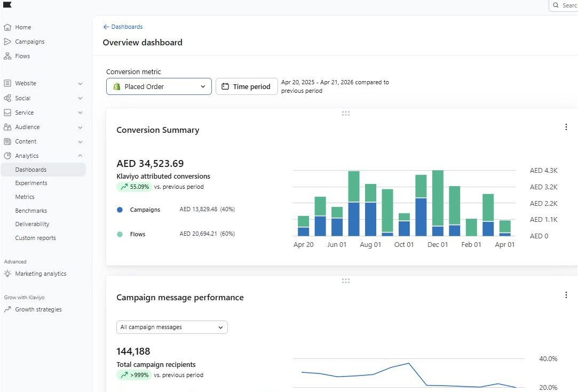Open Growth strategies link
The width and height of the screenshot is (578, 392).
coord(38,309)
